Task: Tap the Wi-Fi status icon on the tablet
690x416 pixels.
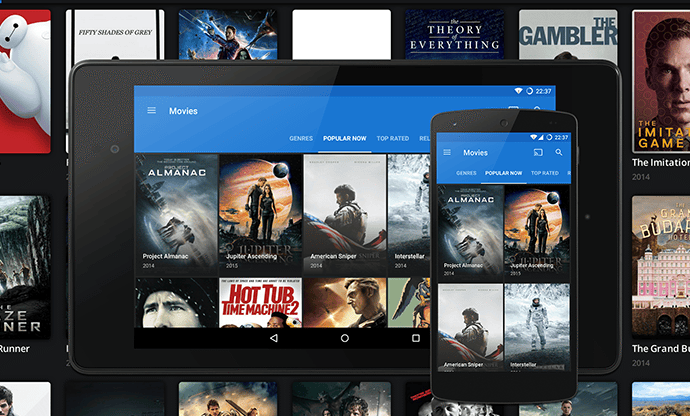Action: tap(518, 91)
